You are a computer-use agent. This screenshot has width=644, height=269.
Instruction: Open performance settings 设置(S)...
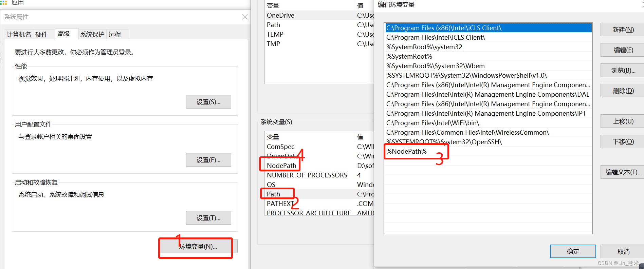coord(208,102)
